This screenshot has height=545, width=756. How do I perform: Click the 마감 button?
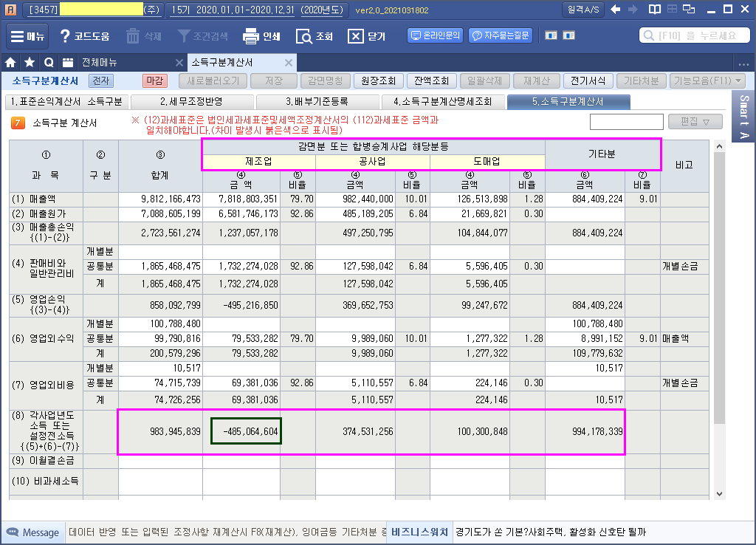[x=155, y=80]
